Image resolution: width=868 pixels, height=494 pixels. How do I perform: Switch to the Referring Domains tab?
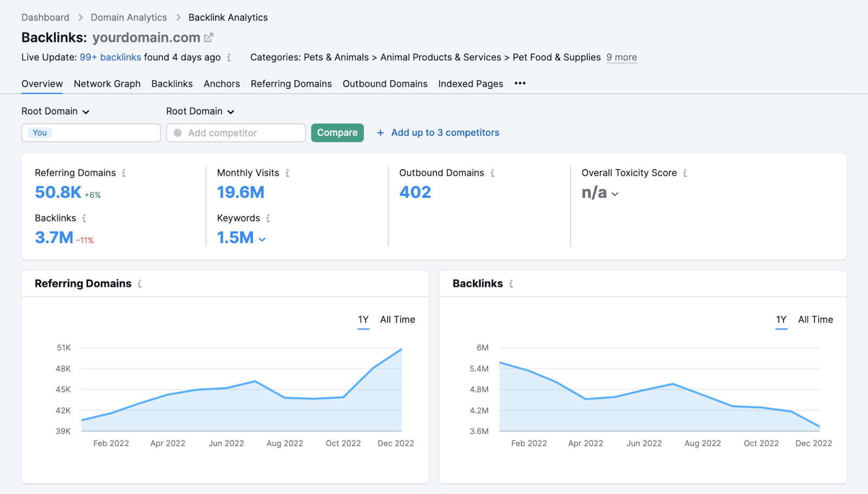(291, 84)
